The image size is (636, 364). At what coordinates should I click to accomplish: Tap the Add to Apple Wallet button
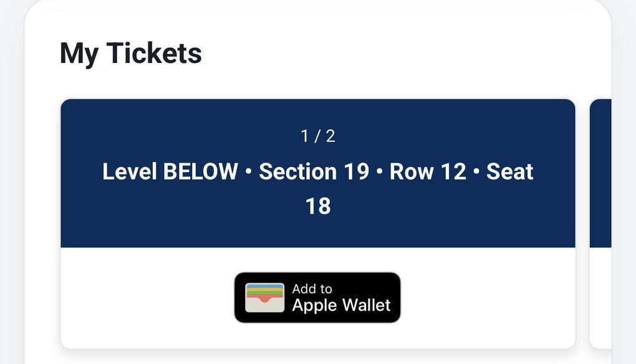point(317,297)
